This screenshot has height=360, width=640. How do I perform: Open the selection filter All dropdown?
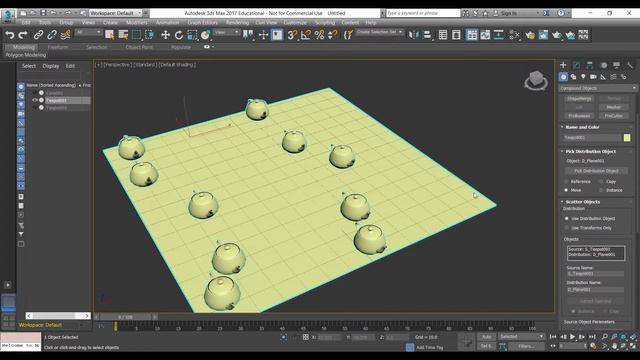(88, 32)
